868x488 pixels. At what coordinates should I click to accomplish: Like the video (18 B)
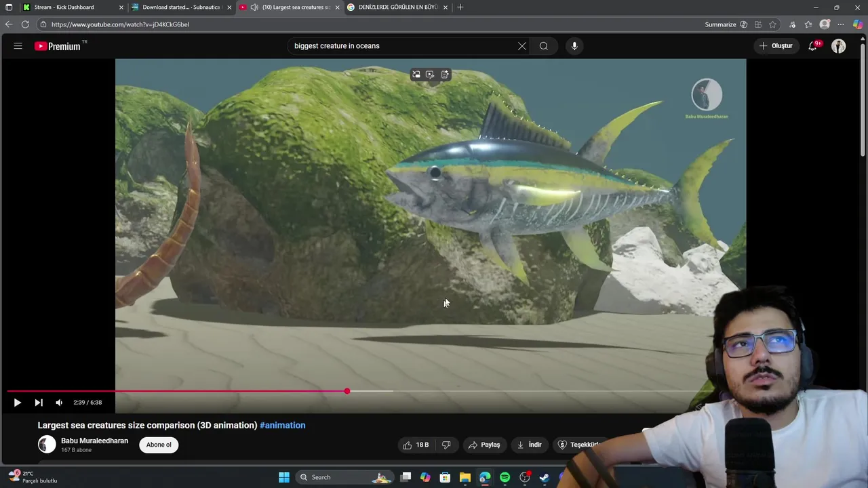pyautogui.click(x=416, y=445)
